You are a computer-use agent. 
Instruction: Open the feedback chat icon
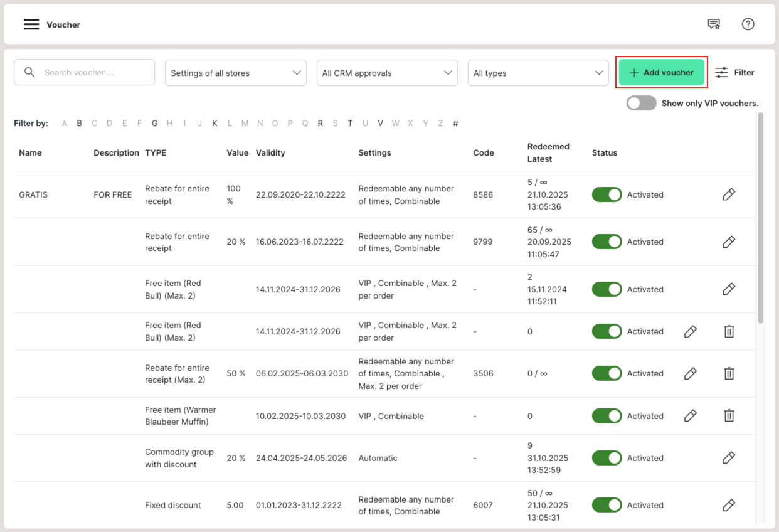(714, 24)
